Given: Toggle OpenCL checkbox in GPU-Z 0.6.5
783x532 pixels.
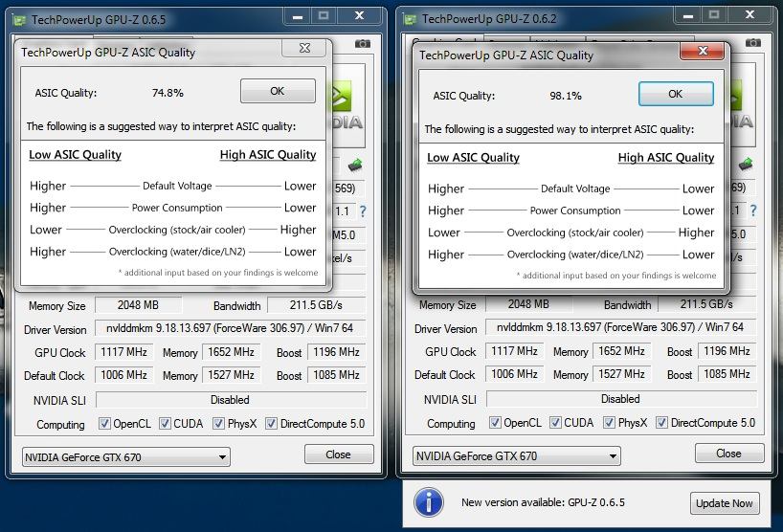Looking at the screenshot, I should click(104, 424).
